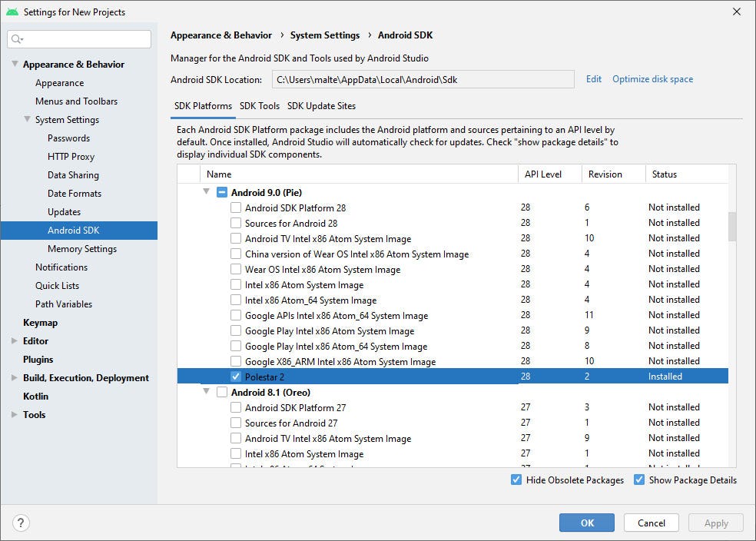This screenshot has width=756, height=541.
Task: Expand Build, Execution, Deployment node
Action: pos(15,377)
